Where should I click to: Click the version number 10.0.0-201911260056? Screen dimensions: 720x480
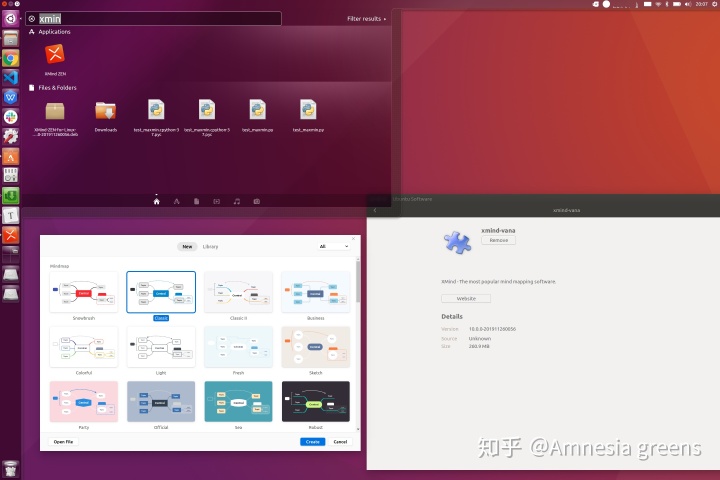coord(492,329)
